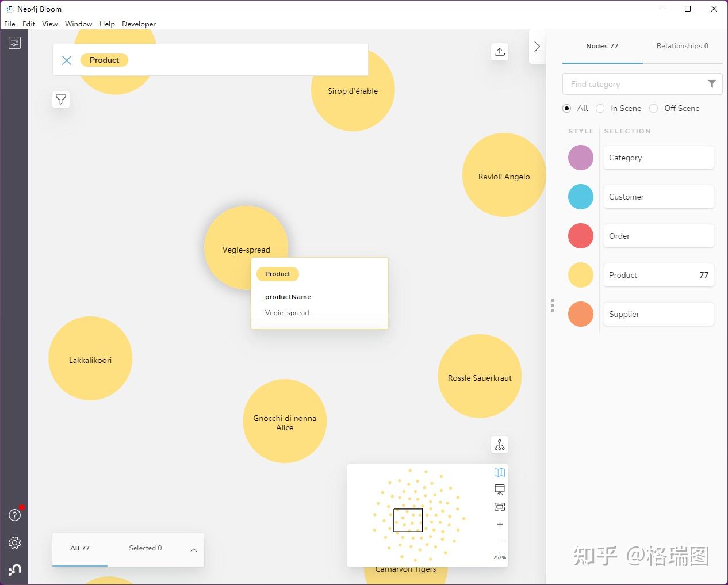The width and height of the screenshot is (728, 585).
Task: Select the Supplier legend button
Action: click(659, 314)
